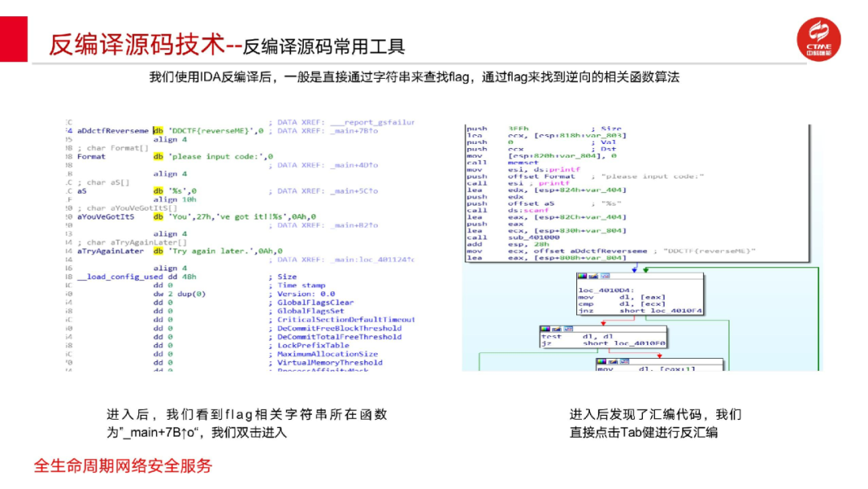This screenshot has width=868, height=489.
Task: Click the 'call sub_401000' instruction
Action: (513, 237)
